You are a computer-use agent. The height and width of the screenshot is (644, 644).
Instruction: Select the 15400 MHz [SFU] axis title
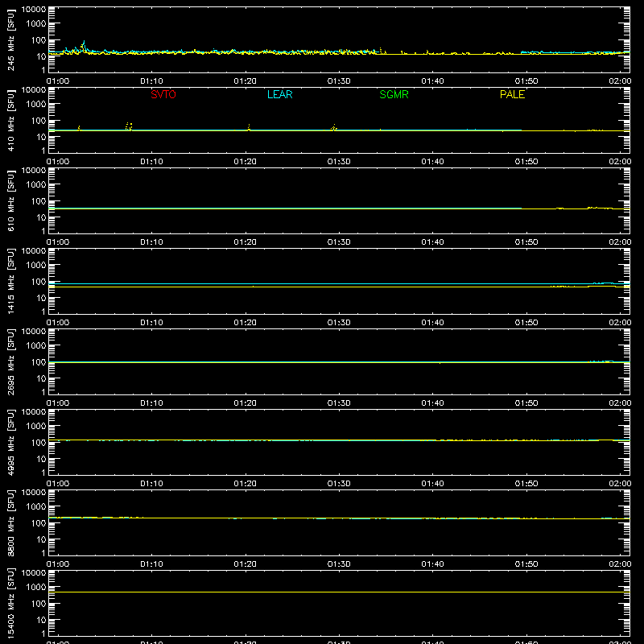(x=11, y=603)
